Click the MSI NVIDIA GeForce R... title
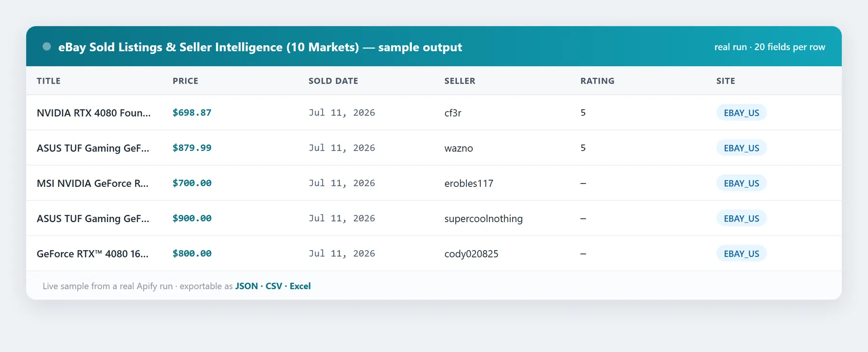Screen dimensions: 868x352 [93, 183]
